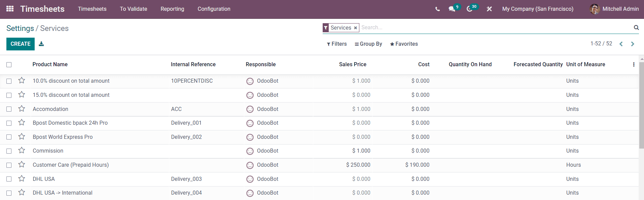This screenshot has height=200, width=644.
Task: Open the Timesheets menu item
Action: click(92, 9)
